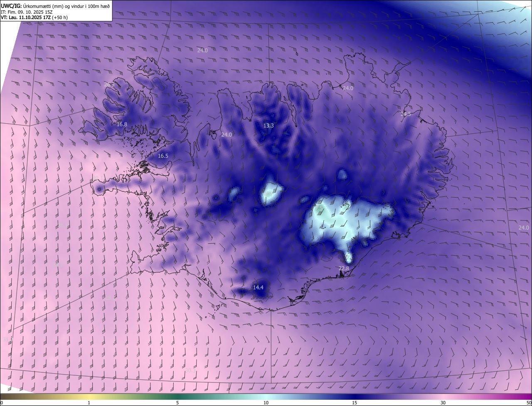532x406 pixels.
Task: Click the 15 tick on the colour scale
Action: (x=355, y=403)
